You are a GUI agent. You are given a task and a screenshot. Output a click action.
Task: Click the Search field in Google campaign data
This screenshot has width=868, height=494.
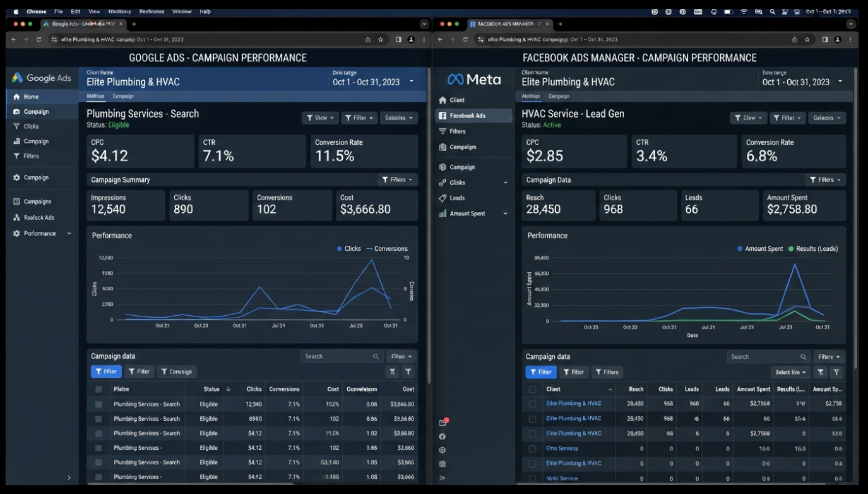click(342, 356)
